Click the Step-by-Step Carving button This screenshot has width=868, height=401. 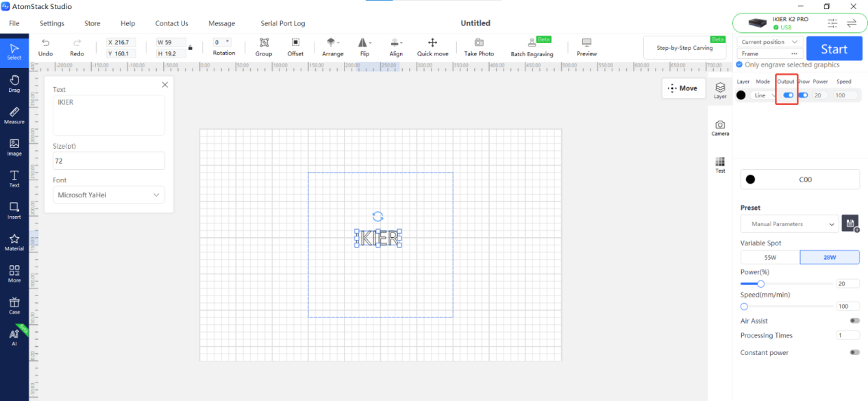tap(684, 48)
